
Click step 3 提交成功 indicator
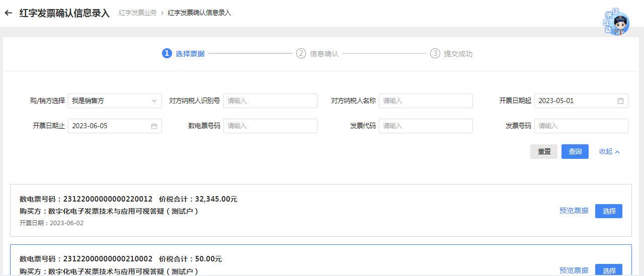click(451, 53)
